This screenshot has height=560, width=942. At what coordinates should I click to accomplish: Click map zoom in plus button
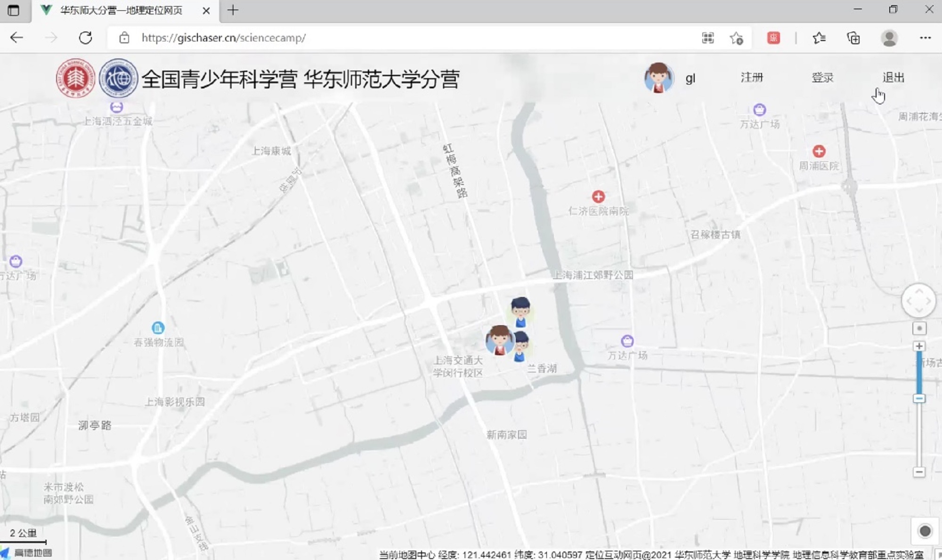[x=919, y=346]
